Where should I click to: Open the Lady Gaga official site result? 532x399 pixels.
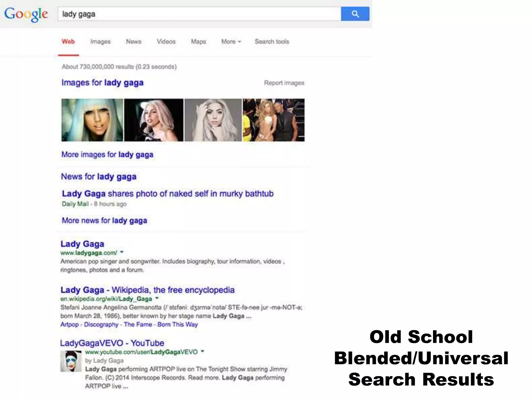[x=82, y=244]
